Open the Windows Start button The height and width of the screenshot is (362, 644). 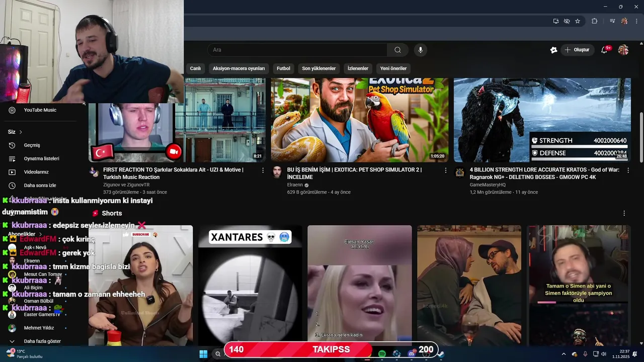pyautogui.click(x=203, y=354)
